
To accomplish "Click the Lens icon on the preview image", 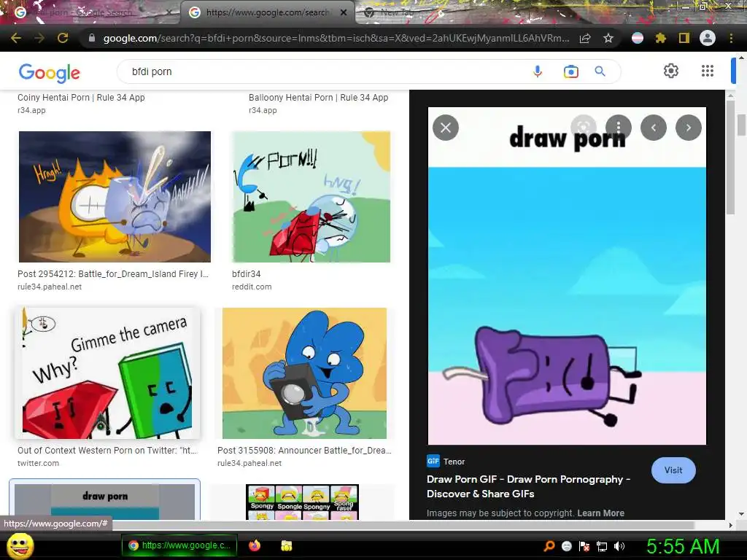I will (584, 127).
